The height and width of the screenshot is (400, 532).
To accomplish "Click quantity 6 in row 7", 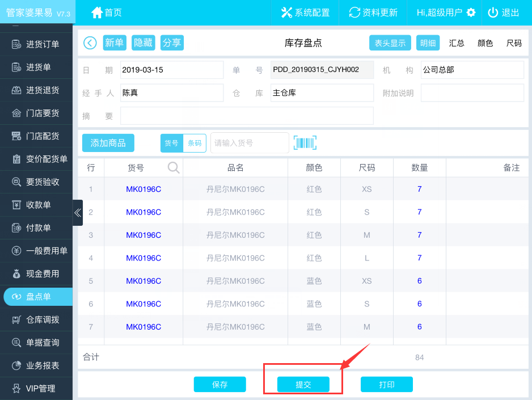I will [419, 327].
